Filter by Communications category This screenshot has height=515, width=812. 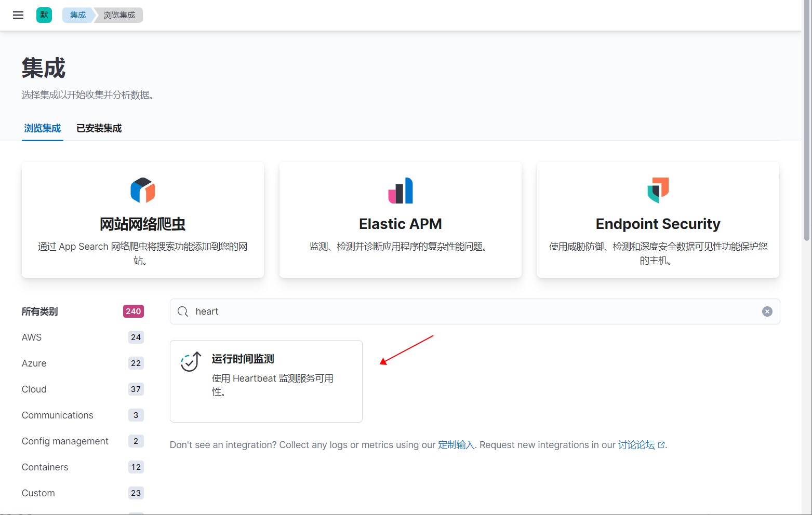pos(83,415)
